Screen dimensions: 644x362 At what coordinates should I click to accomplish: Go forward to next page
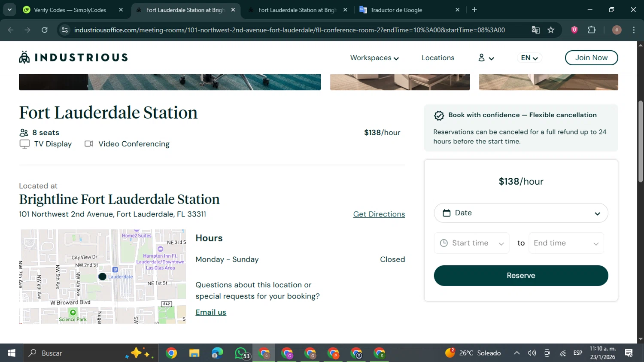(27, 30)
